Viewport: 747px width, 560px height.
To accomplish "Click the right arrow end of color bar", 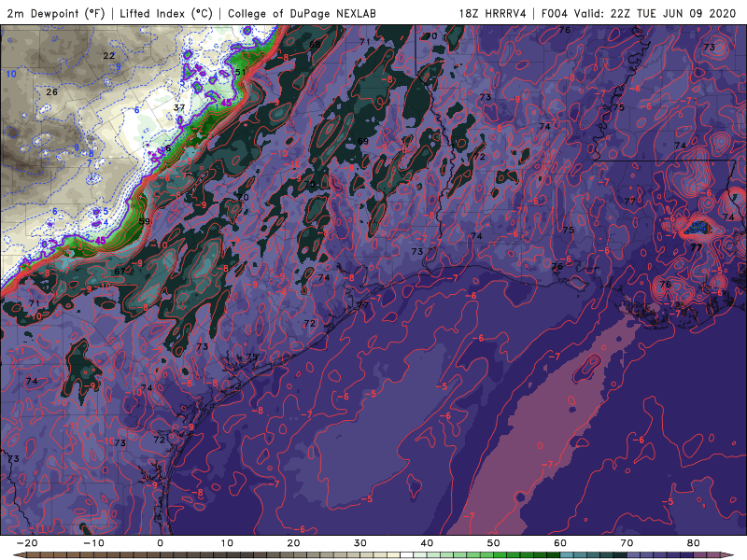I will pyautogui.click(x=728, y=555).
